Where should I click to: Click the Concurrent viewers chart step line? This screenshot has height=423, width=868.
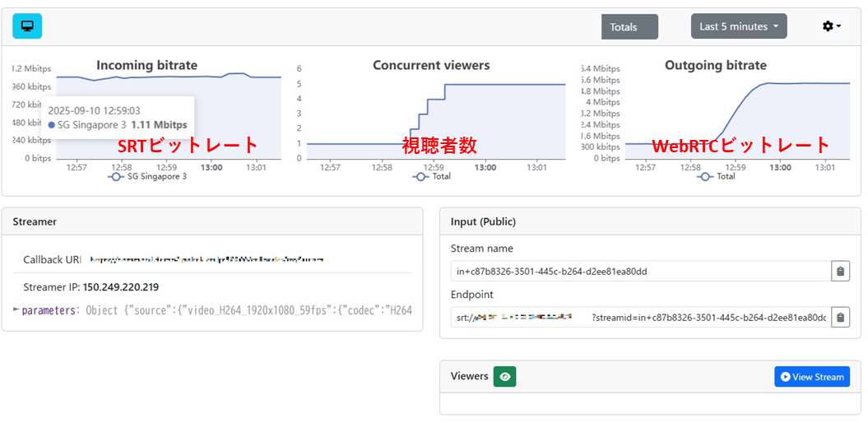point(494,84)
